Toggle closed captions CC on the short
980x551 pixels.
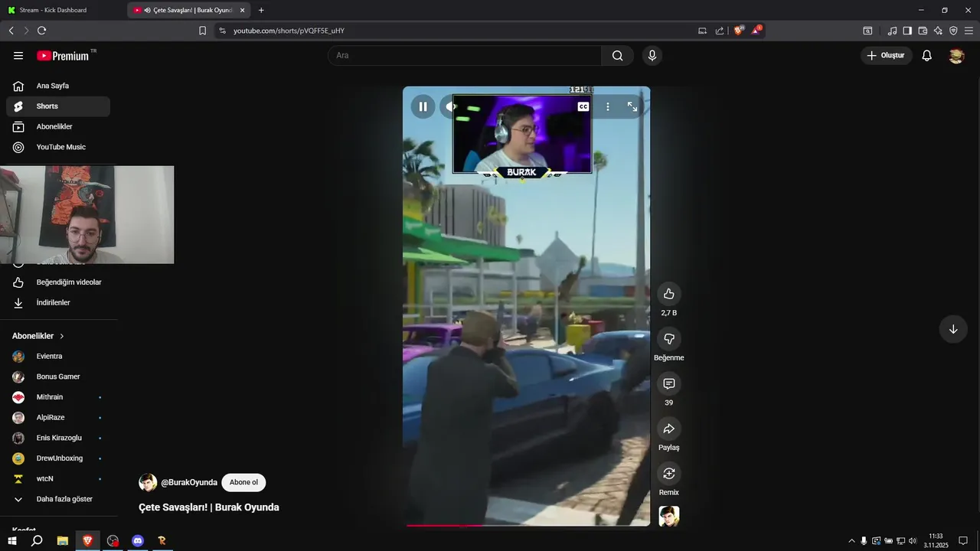(x=583, y=106)
